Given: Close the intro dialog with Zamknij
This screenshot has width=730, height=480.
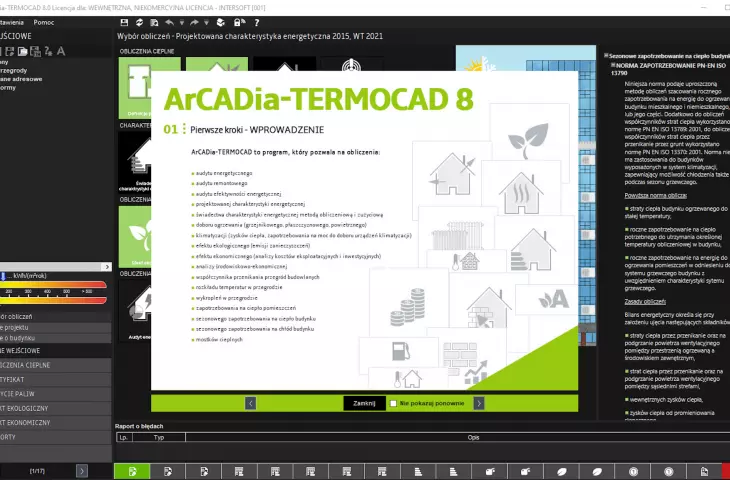Looking at the screenshot, I should point(364,403).
